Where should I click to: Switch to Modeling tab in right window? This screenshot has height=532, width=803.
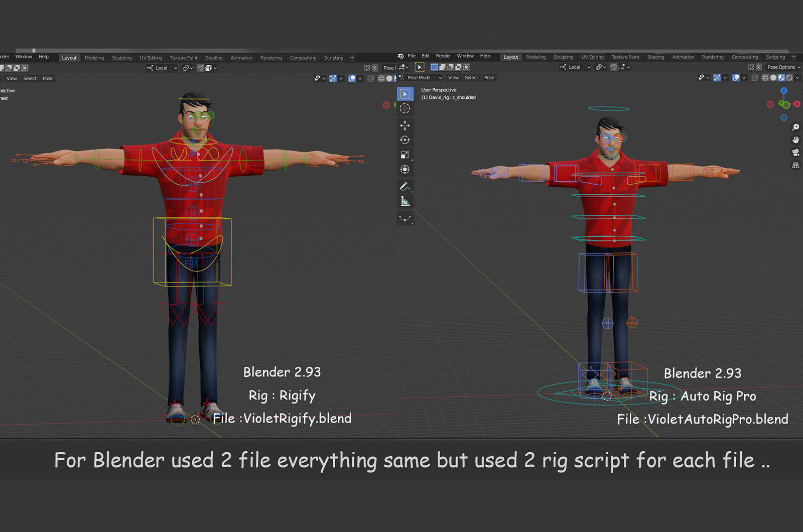pyautogui.click(x=536, y=57)
